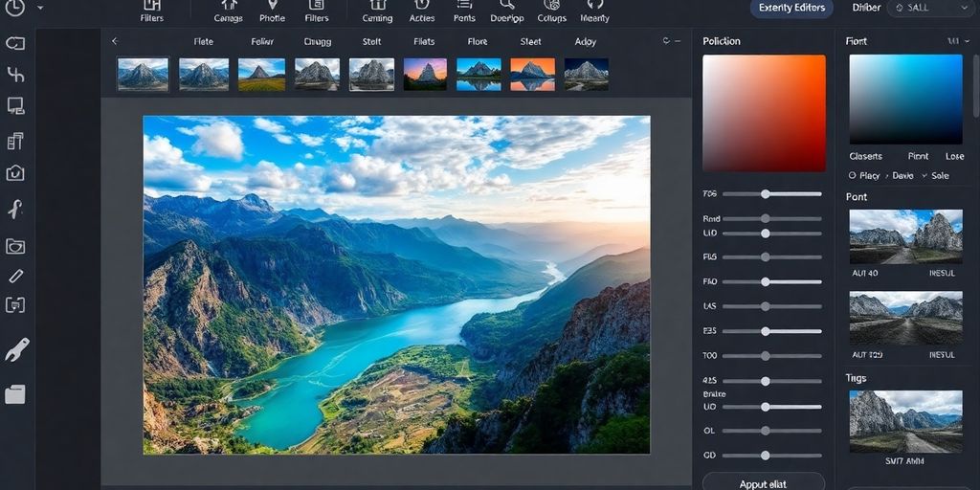Click the Exterity Editers button

coord(791,8)
